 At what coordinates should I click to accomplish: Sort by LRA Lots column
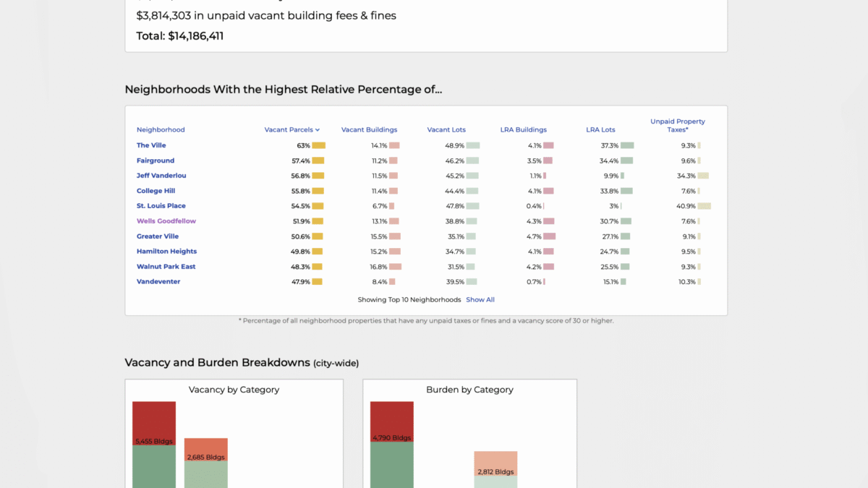[600, 130]
